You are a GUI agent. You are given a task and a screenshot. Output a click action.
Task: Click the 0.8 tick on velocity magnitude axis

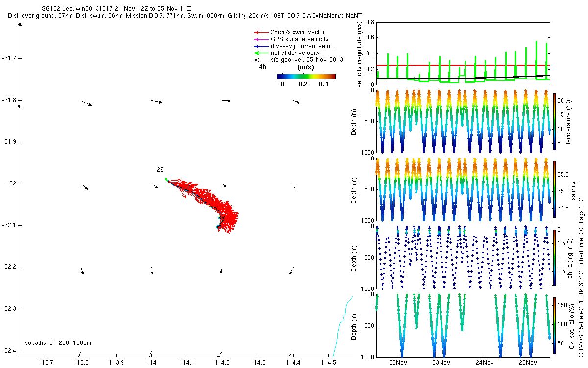click(370, 22)
